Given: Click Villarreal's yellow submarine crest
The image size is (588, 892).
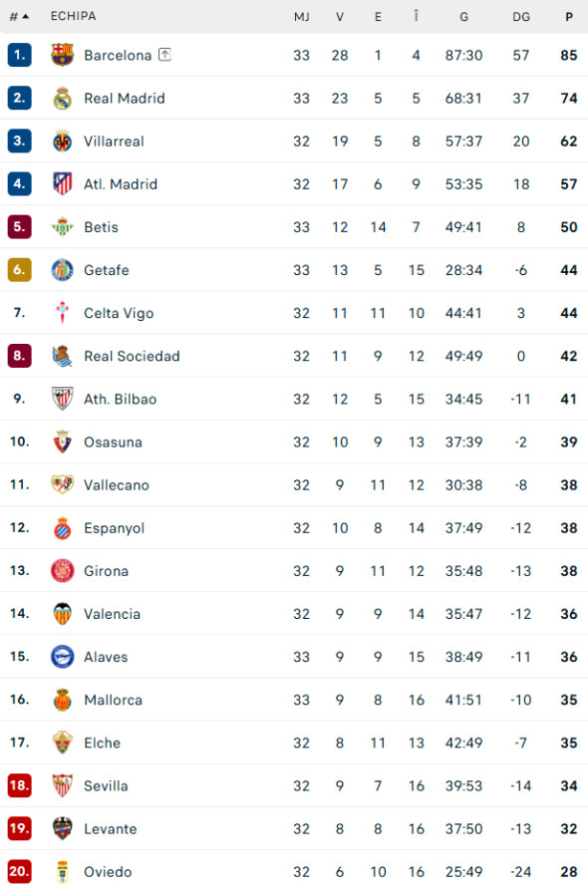Looking at the screenshot, I should pos(62,141).
